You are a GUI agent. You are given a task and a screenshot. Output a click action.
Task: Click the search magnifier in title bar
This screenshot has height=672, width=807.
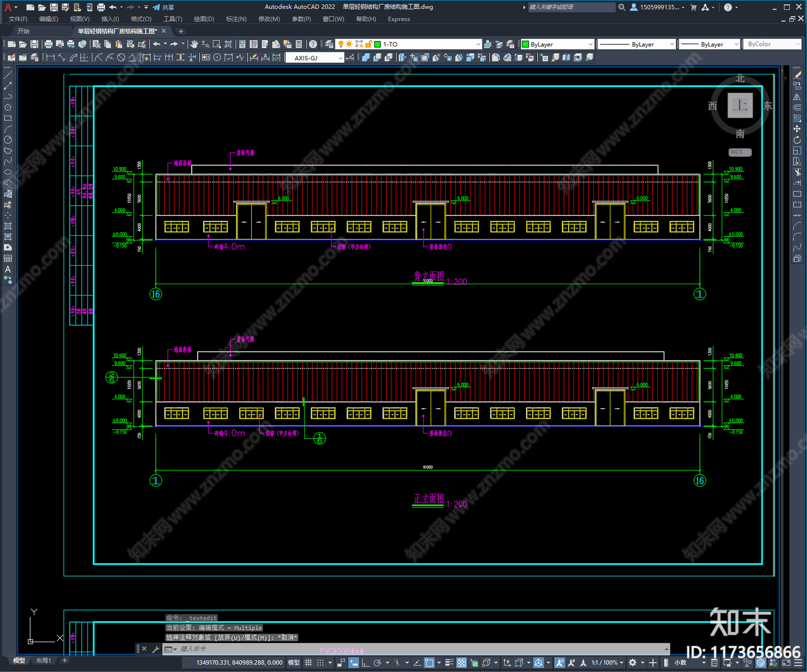[x=622, y=7]
